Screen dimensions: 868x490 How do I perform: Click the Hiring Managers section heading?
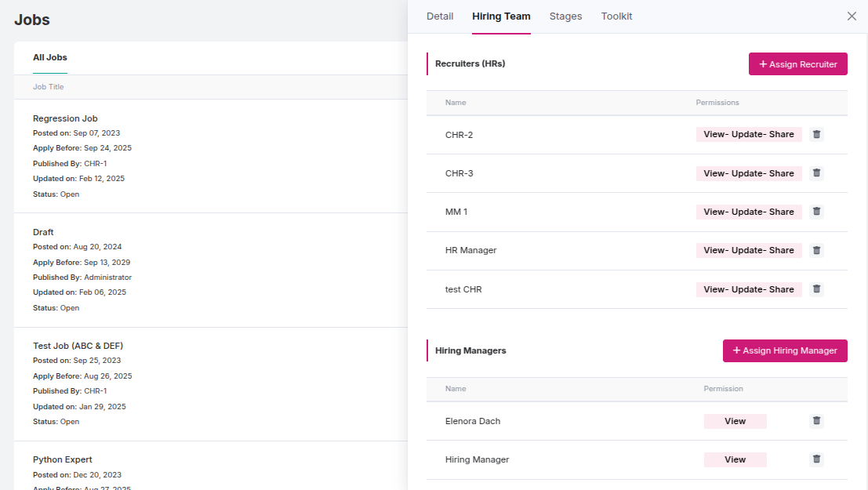[470, 350]
